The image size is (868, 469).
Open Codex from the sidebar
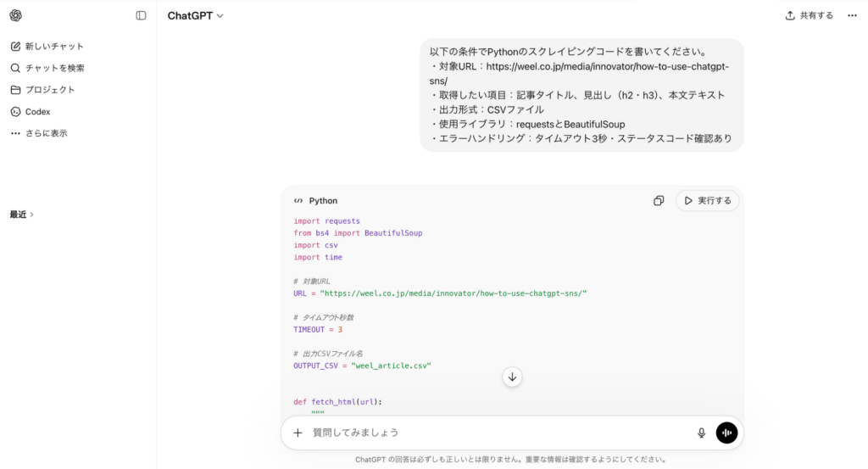point(31,112)
